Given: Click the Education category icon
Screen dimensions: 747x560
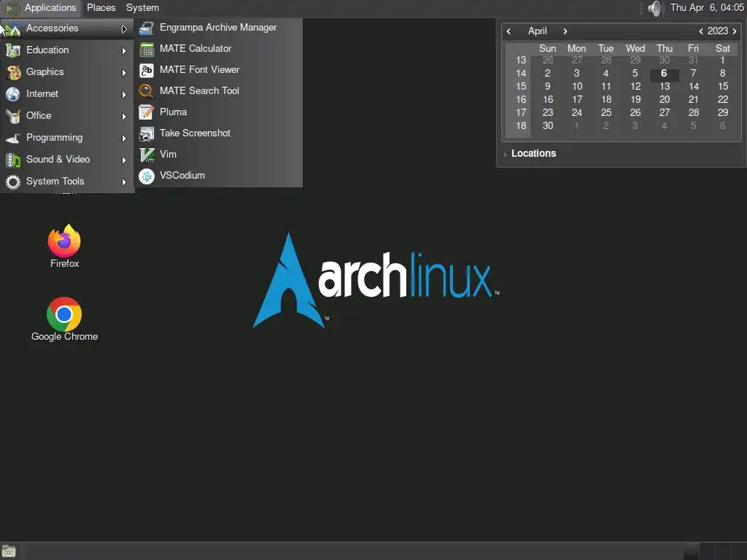Looking at the screenshot, I should pos(13,50).
